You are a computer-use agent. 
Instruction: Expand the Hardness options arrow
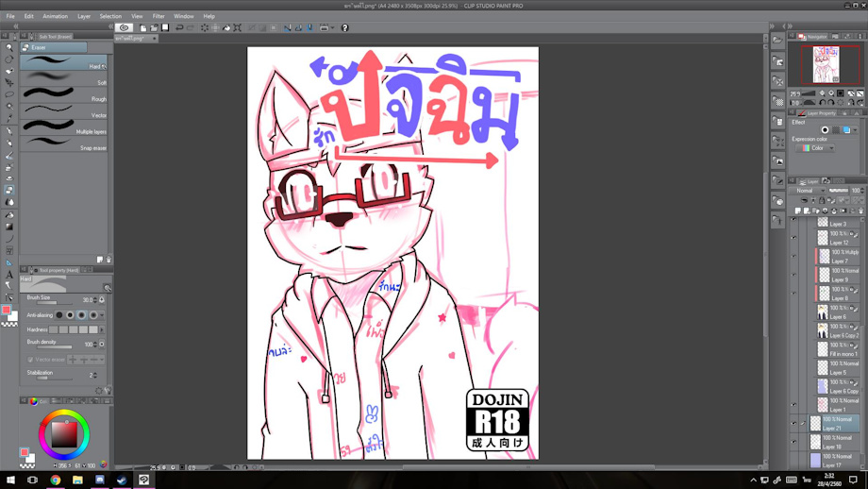coord(103,329)
